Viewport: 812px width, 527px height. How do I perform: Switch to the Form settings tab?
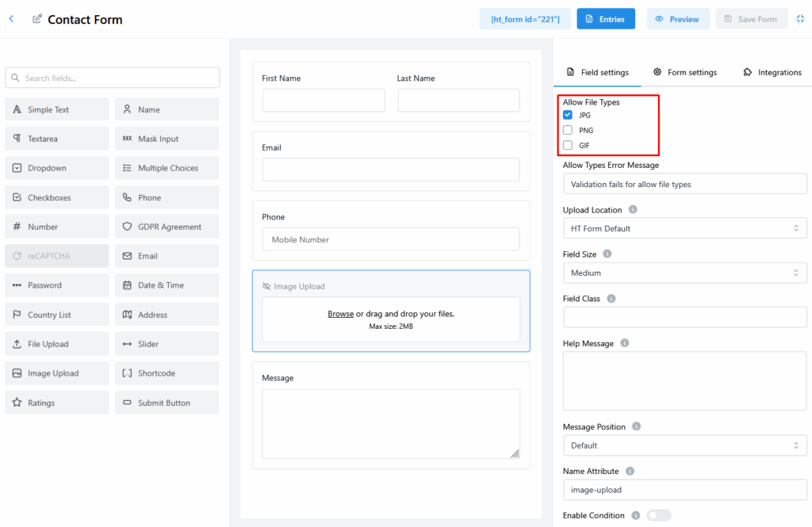(685, 72)
